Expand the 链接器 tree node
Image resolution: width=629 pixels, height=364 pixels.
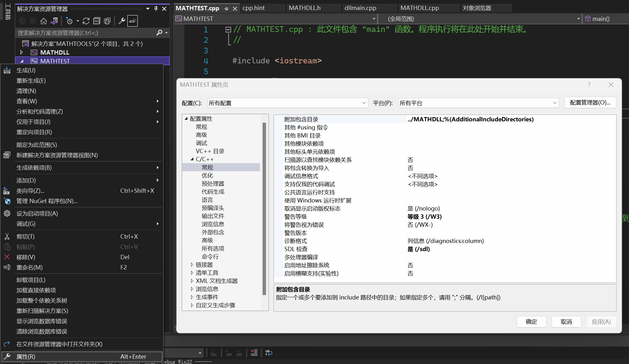tap(192, 265)
